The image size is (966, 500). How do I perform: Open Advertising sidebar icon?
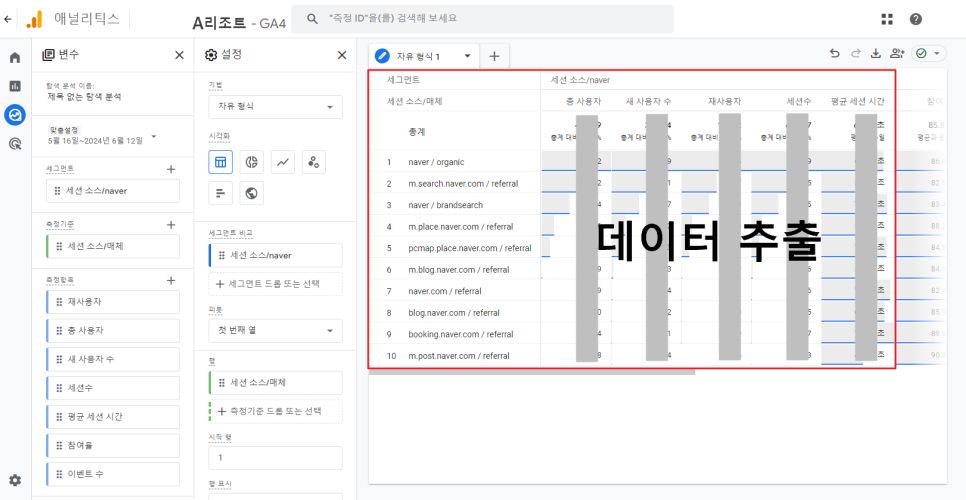click(15, 144)
